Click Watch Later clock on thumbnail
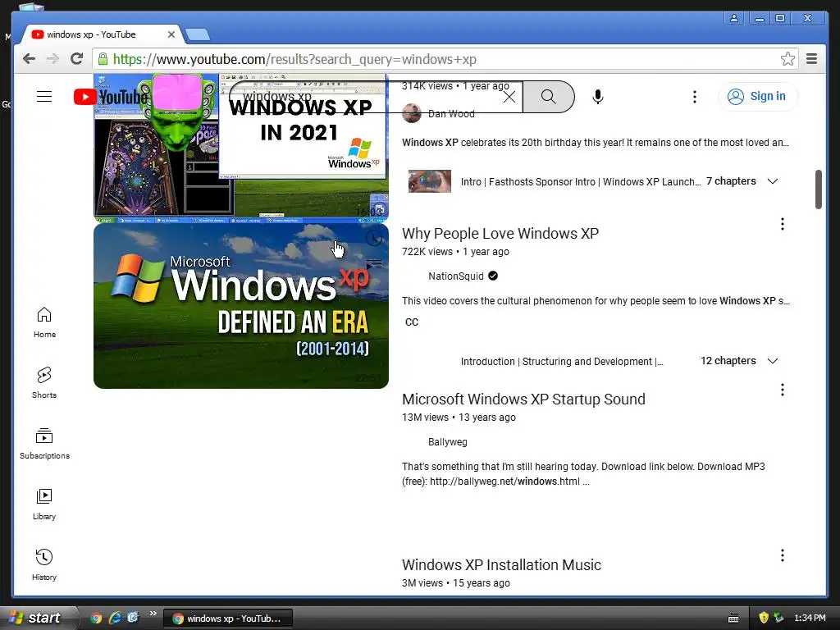 coord(373,238)
